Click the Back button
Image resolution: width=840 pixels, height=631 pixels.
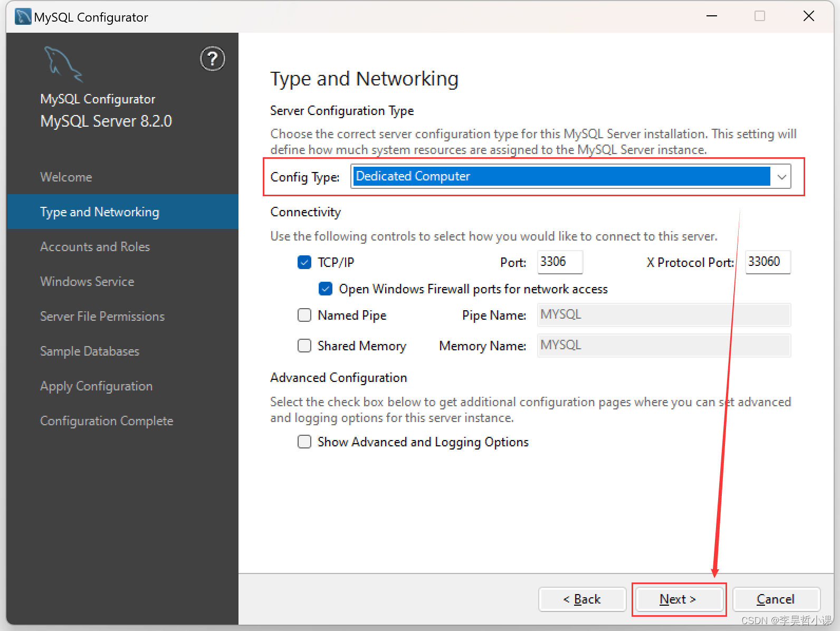click(x=582, y=599)
